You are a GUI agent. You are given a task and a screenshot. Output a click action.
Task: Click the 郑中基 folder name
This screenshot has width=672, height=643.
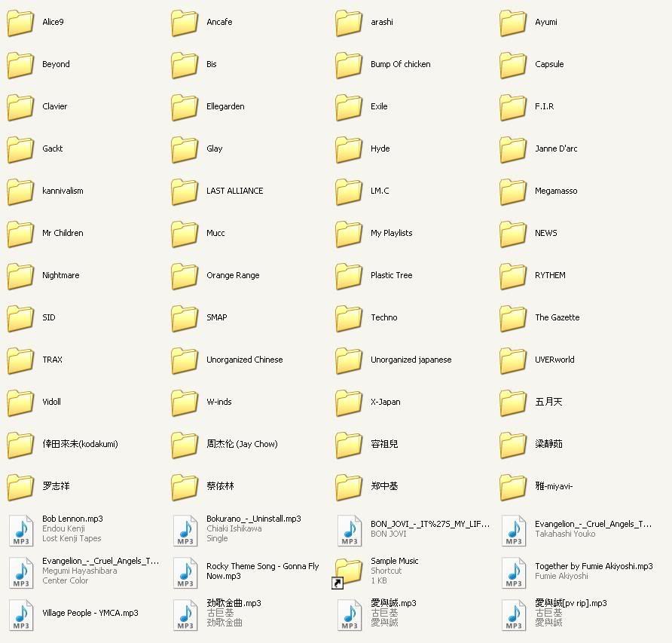pyautogui.click(x=384, y=486)
